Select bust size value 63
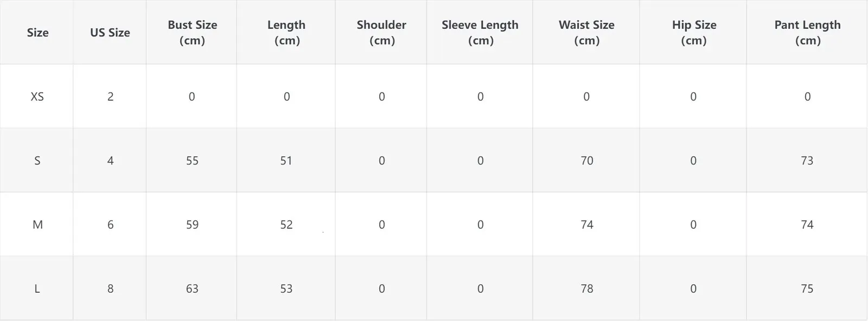 (192, 289)
